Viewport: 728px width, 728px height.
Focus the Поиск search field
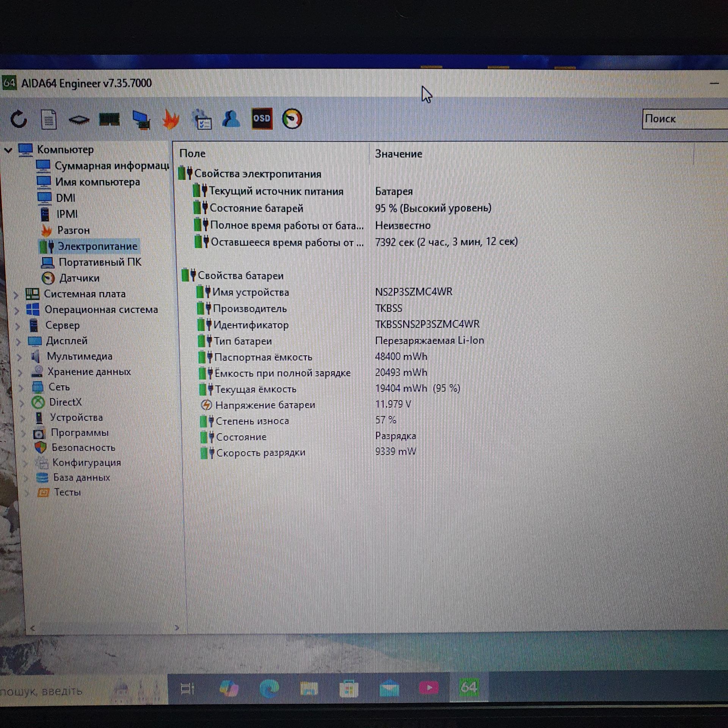[x=685, y=119]
